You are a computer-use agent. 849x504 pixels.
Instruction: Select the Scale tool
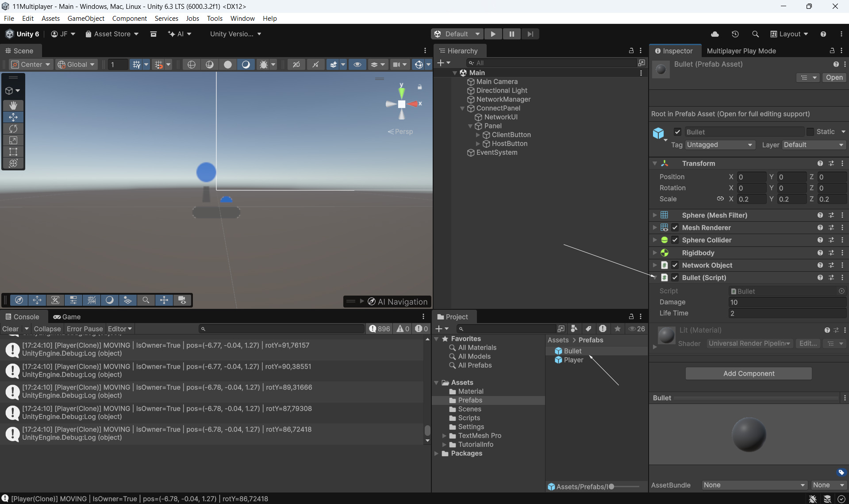click(x=13, y=140)
